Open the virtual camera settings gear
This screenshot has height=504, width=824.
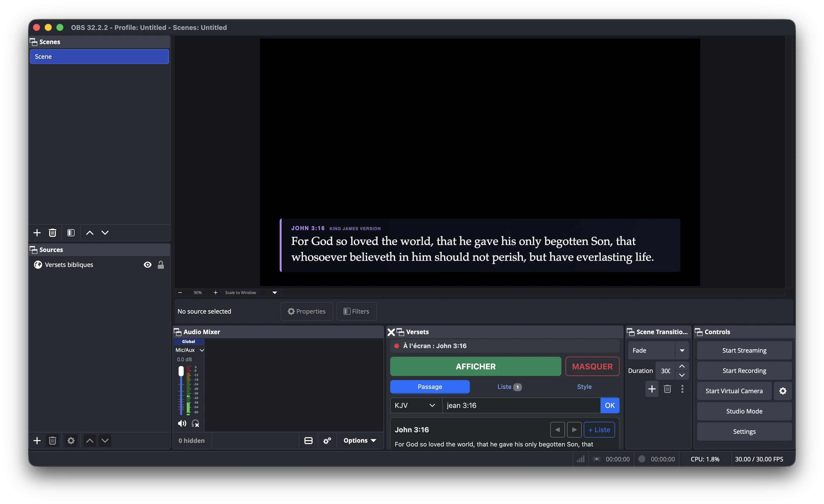(x=783, y=391)
